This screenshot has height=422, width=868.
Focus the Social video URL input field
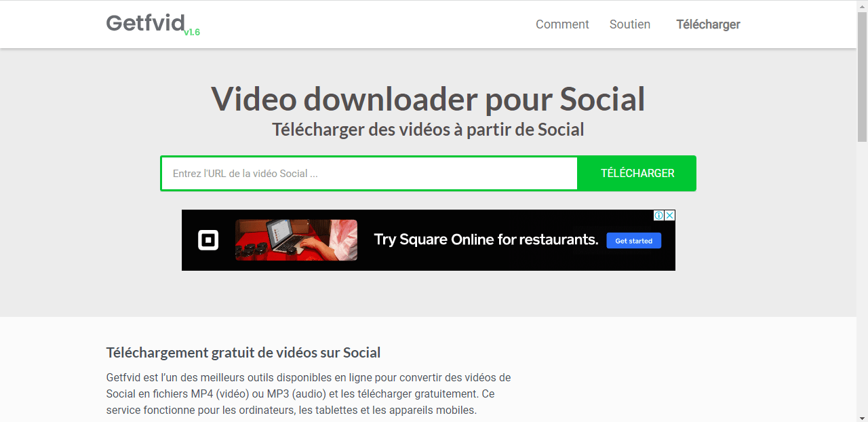tap(370, 174)
